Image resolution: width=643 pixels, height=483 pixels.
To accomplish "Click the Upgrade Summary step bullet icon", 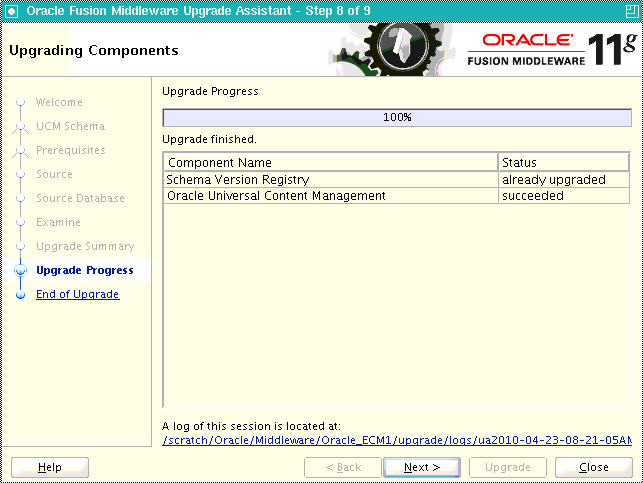I will 21,246.
